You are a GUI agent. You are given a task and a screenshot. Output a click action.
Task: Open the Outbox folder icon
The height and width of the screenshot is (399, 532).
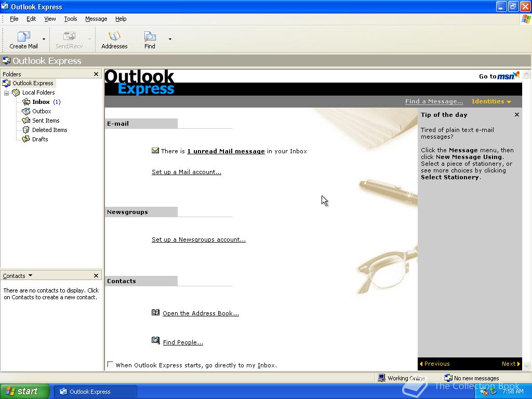26,111
